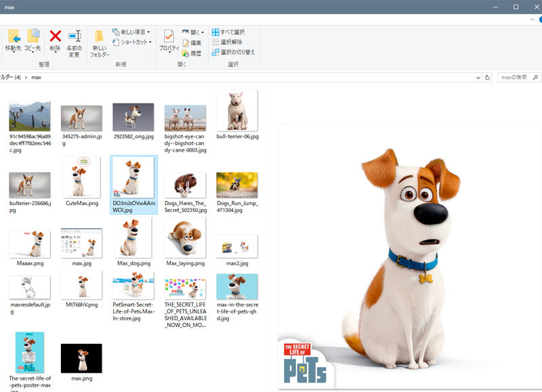Select the max2.jpg thumbnail
This screenshot has height=392, width=542.
pos(237,246)
